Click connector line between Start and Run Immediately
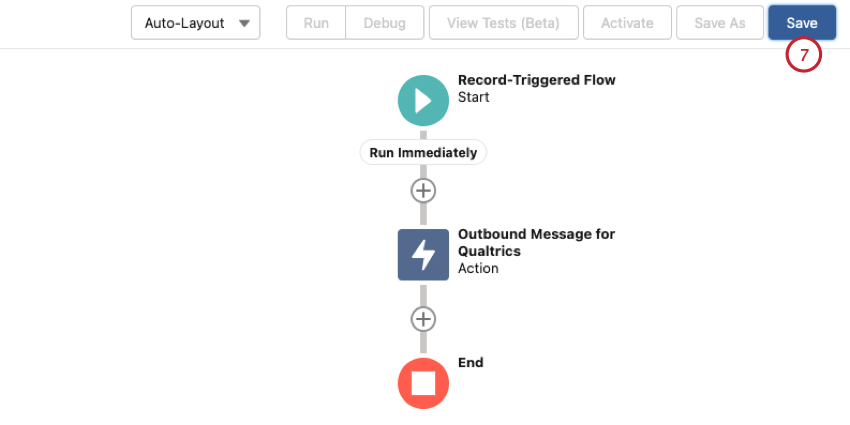The height and width of the screenshot is (425, 850). coord(423,134)
